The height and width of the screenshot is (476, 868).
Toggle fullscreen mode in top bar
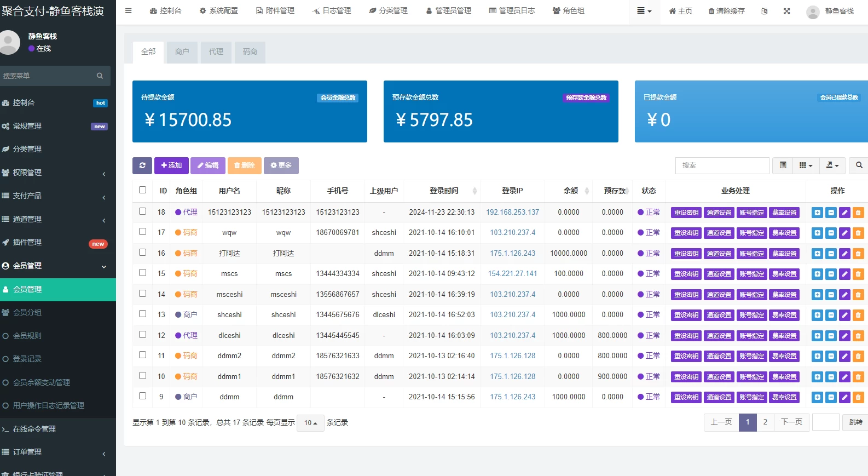786,11
